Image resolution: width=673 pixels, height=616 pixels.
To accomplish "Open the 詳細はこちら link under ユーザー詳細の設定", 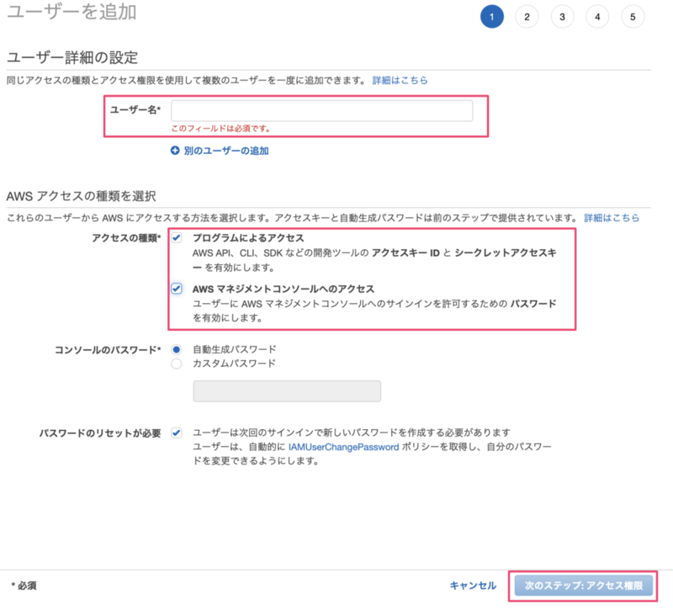I will tap(400, 80).
